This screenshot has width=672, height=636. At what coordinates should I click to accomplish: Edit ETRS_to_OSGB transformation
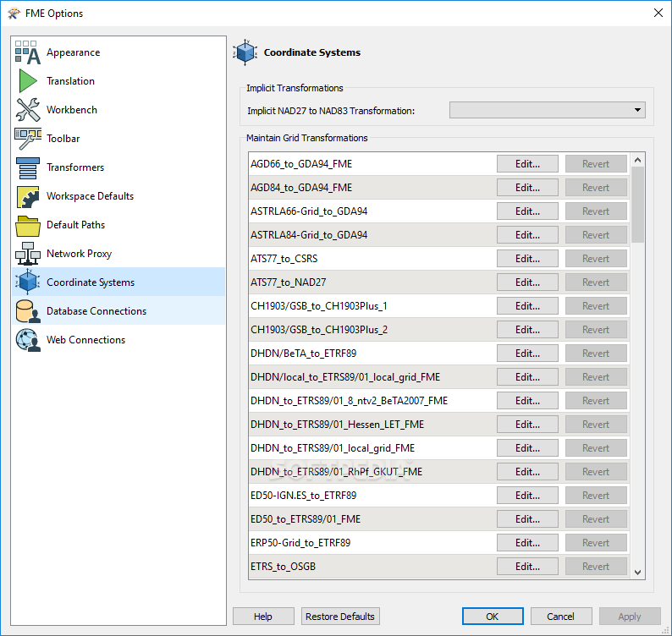[527, 566]
